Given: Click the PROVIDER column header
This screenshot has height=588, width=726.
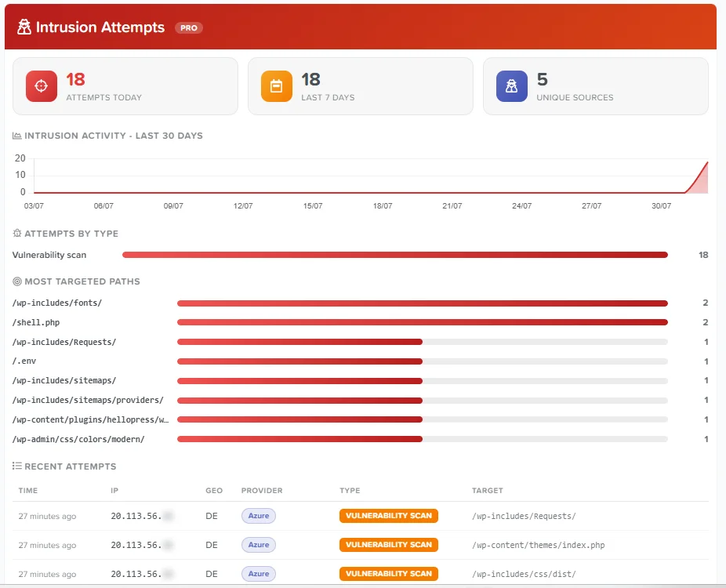Looking at the screenshot, I should (x=262, y=490).
